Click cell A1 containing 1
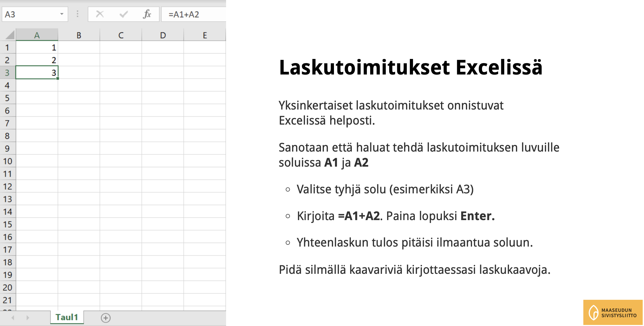 [x=37, y=47]
